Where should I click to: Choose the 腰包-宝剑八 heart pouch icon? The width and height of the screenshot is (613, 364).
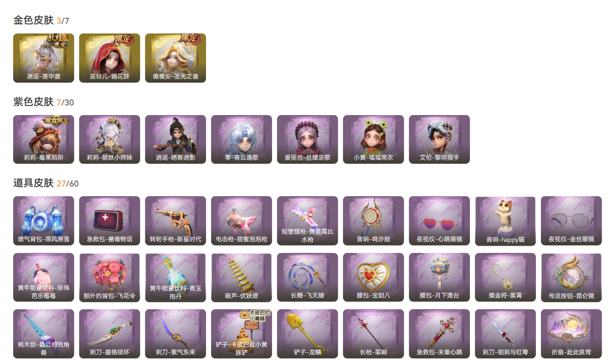(x=373, y=277)
